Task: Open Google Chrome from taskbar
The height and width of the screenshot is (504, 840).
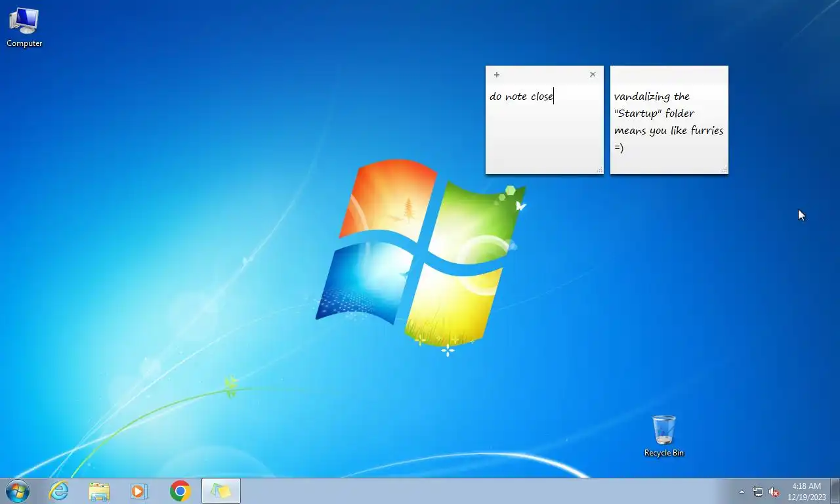Action: (x=180, y=491)
